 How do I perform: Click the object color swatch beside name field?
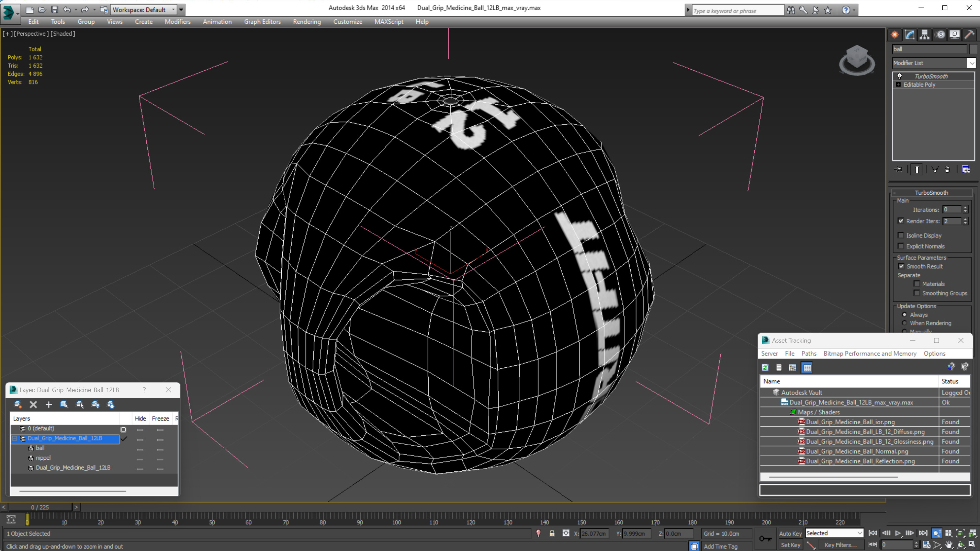[x=973, y=49]
